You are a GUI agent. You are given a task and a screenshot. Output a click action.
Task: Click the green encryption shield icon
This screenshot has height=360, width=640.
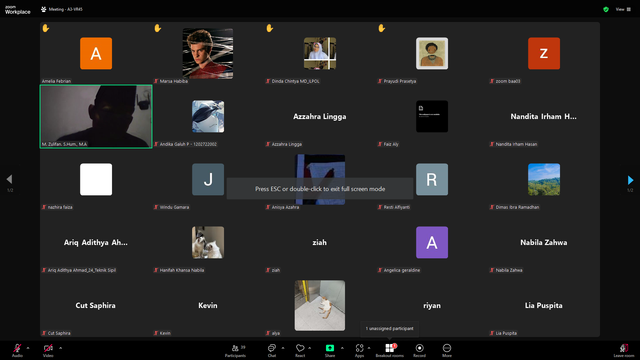point(606,9)
